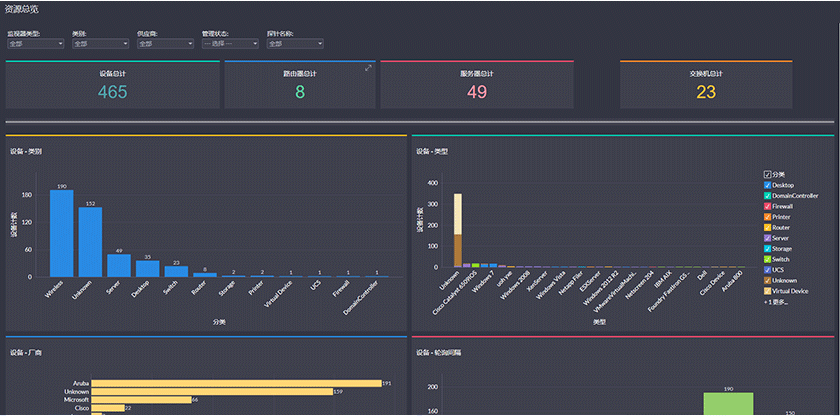Screen dimensions: 840x417
Task: Open the 供应商 filter dropdown
Action: 166,44
